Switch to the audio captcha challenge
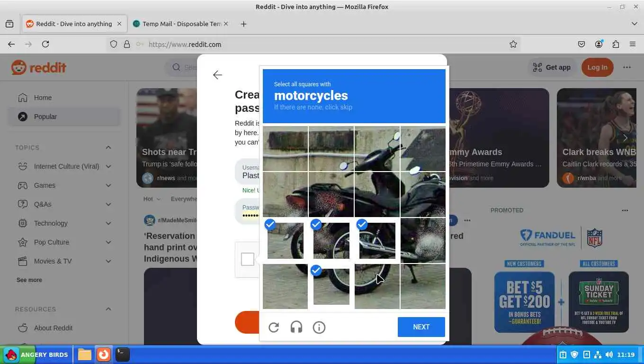This screenshot has width=644, height=364. [296, 327]
